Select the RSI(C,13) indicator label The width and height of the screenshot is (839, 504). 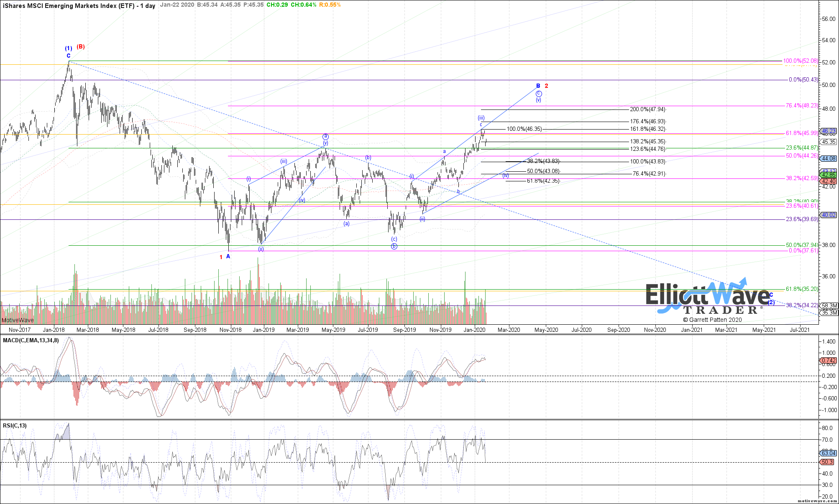15,425
